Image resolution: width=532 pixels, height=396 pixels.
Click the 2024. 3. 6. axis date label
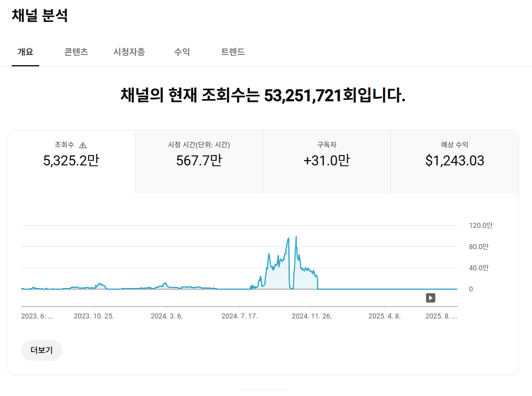coord(167,316)
